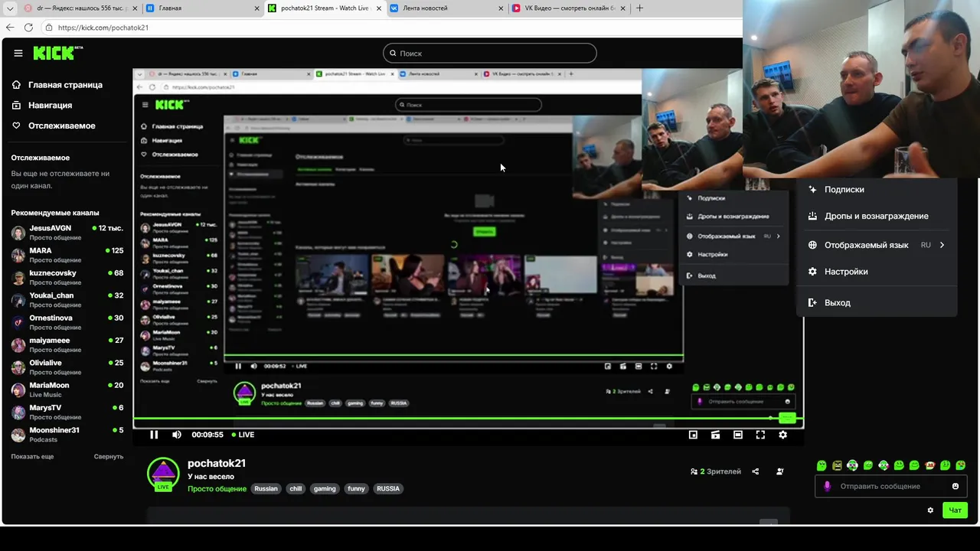Jump to LIVE indicator in player
Screen dimensions: 980x551
coord(243,435)
